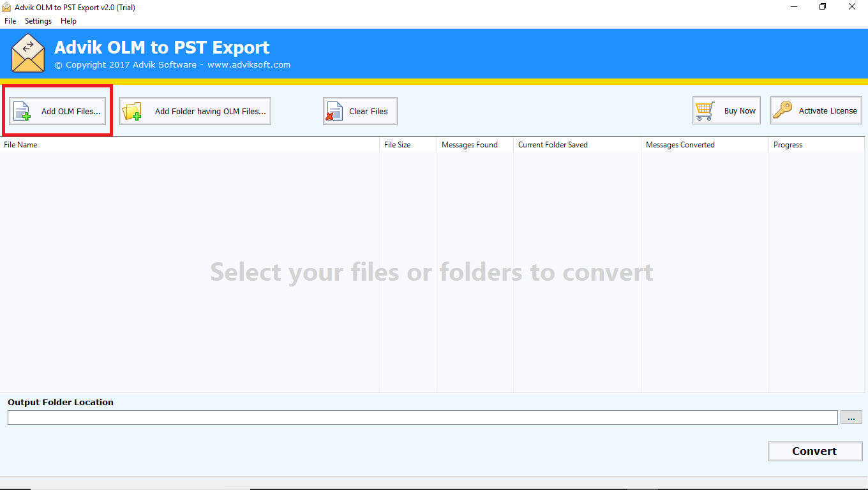Click Add Folder having OLM Files button

point(195,111)
